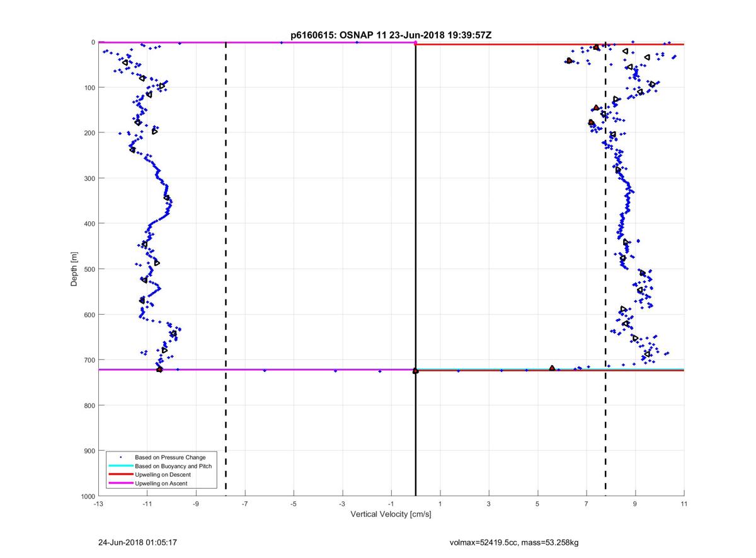Click y-axis tick label 600
Screen dimensions: 756x558
[89, 315]
